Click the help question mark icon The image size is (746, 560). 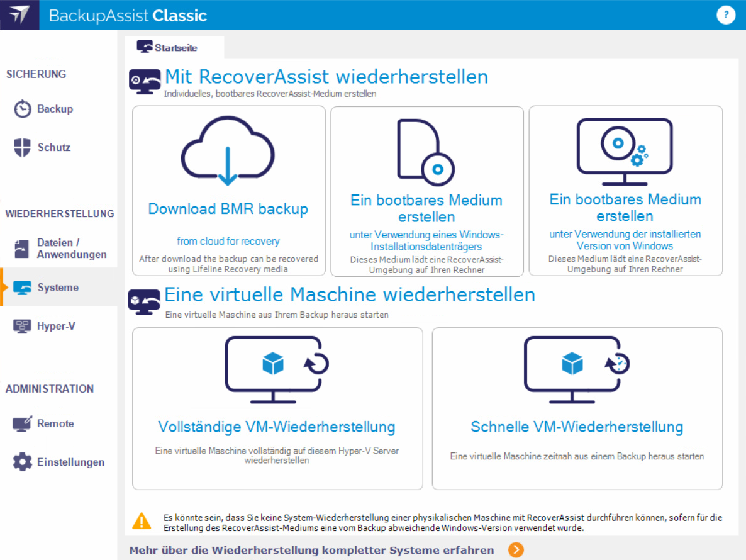[726, 15]
